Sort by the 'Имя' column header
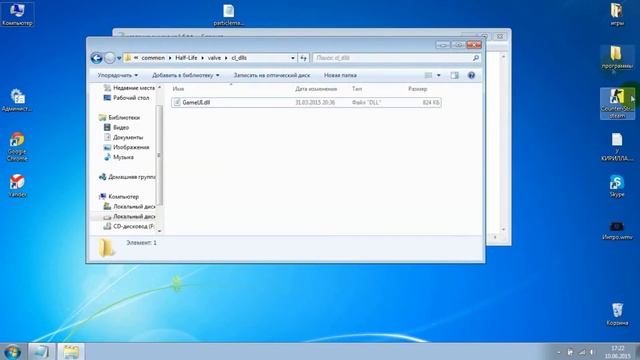 178,89
